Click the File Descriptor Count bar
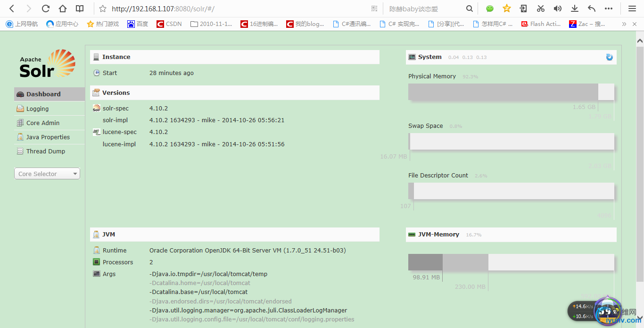644x328 pixels. pyautogui.click(x=511, y=191)
